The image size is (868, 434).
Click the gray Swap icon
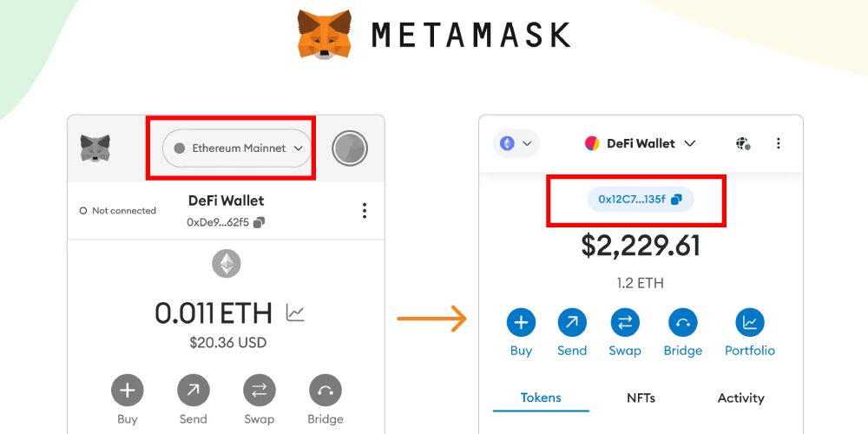click(x=259, y=391)
